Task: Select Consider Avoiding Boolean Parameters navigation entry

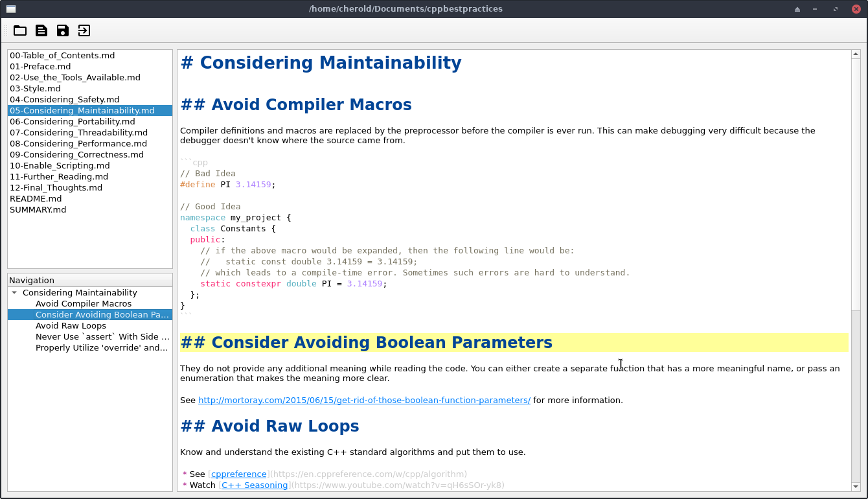Action: click(x=102, y=315)
